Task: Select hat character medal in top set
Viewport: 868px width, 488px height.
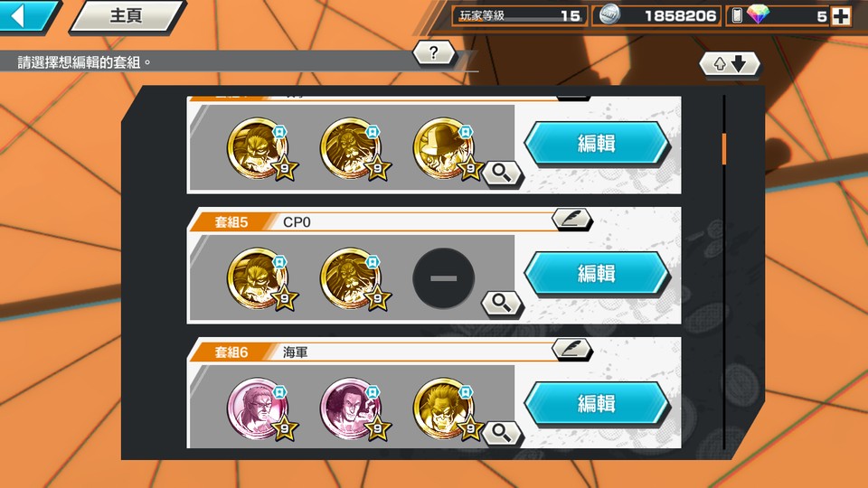Action: pyautogui.click(x=444, y=148)
